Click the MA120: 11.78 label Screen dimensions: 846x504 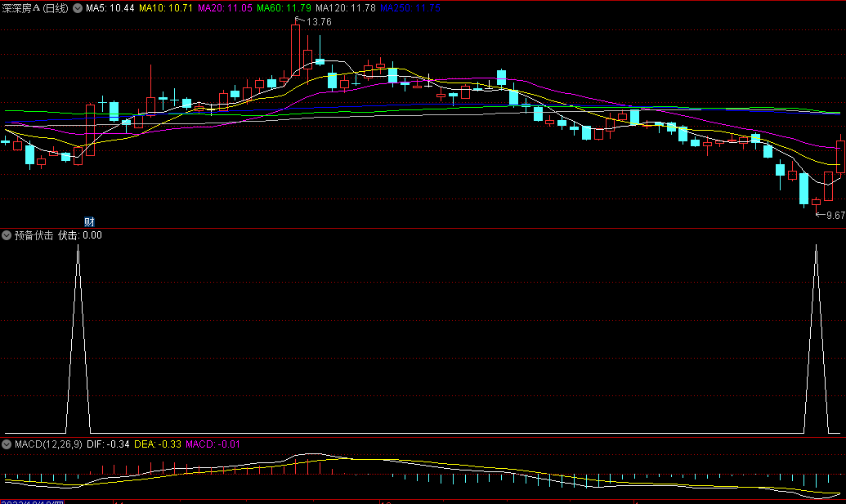coord(345,8)
